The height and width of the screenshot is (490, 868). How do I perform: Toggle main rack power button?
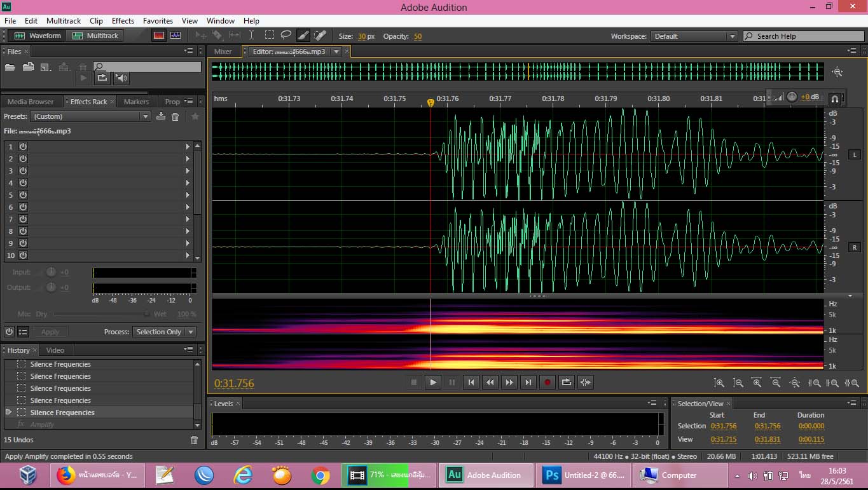tap(9, 332)
